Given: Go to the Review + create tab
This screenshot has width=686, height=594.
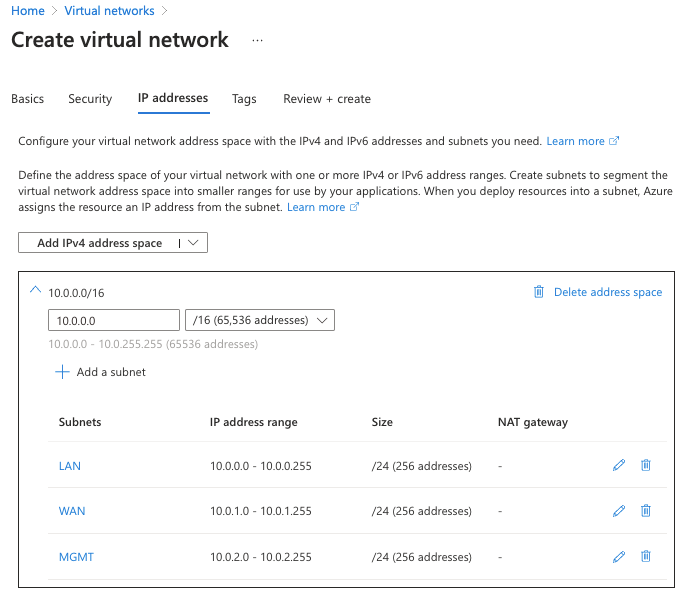Looking at the screenshot, I should pyautogui.click(x=327, y=99).
